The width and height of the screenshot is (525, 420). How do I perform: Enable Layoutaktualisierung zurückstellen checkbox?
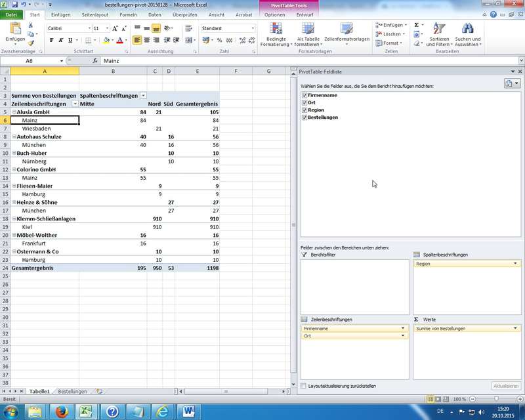coord(303,386)
